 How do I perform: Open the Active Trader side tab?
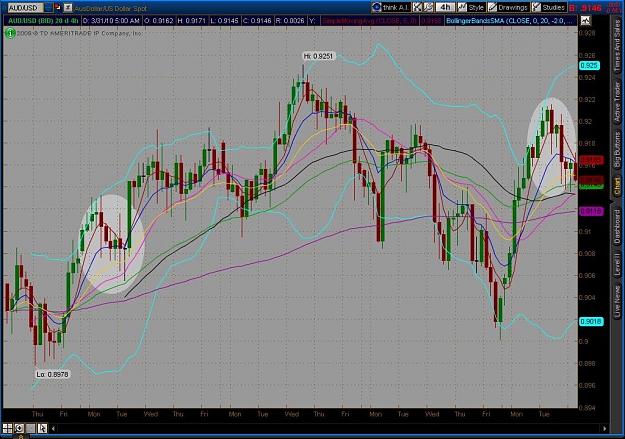(x=617, y=102)
